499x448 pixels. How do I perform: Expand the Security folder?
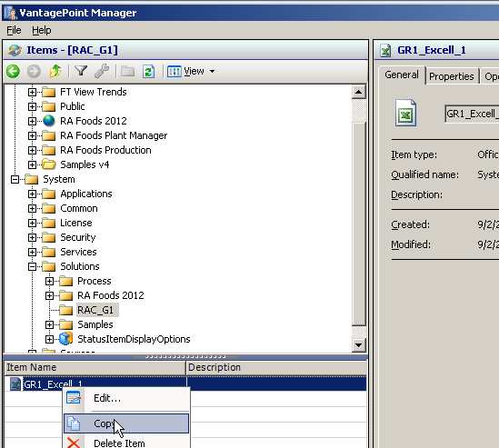32,237
